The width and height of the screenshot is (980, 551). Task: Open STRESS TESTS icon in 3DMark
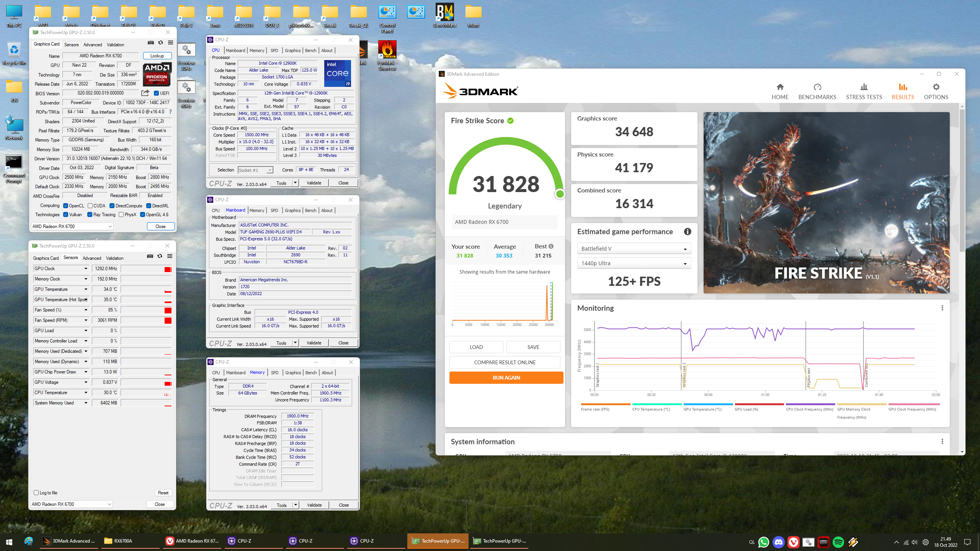[864, 87]
